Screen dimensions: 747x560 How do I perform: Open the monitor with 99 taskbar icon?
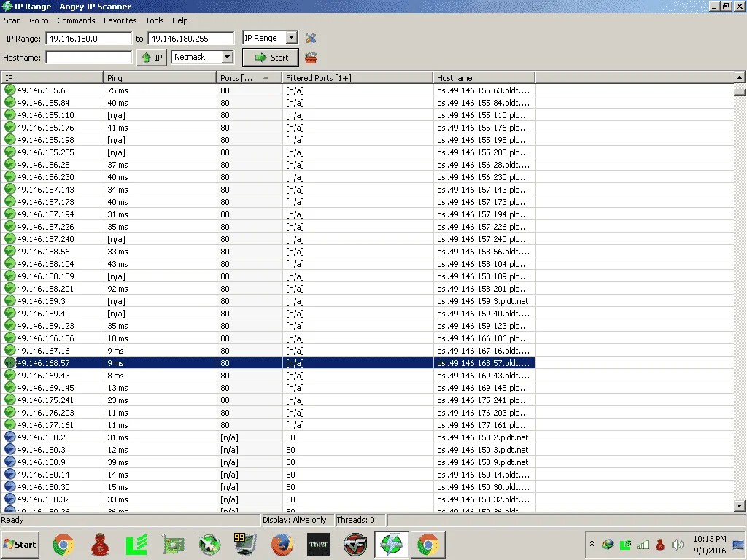click(x=245, y=544)
